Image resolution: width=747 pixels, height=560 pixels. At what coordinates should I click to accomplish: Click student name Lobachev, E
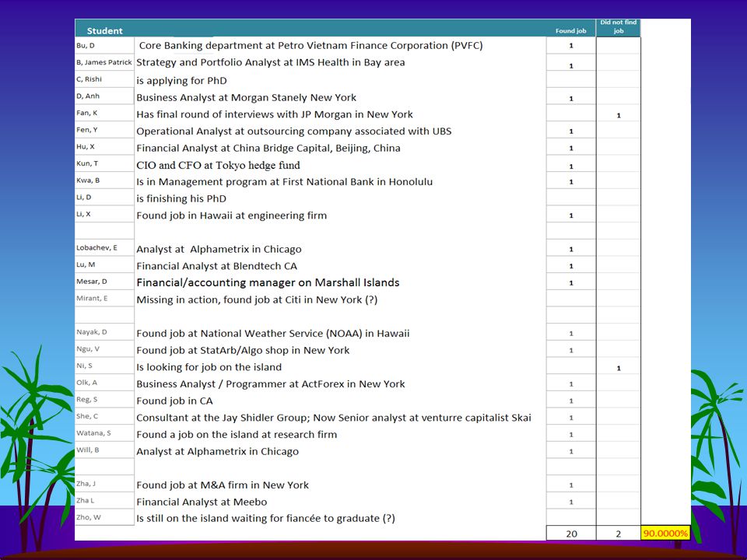coord(96,247)
